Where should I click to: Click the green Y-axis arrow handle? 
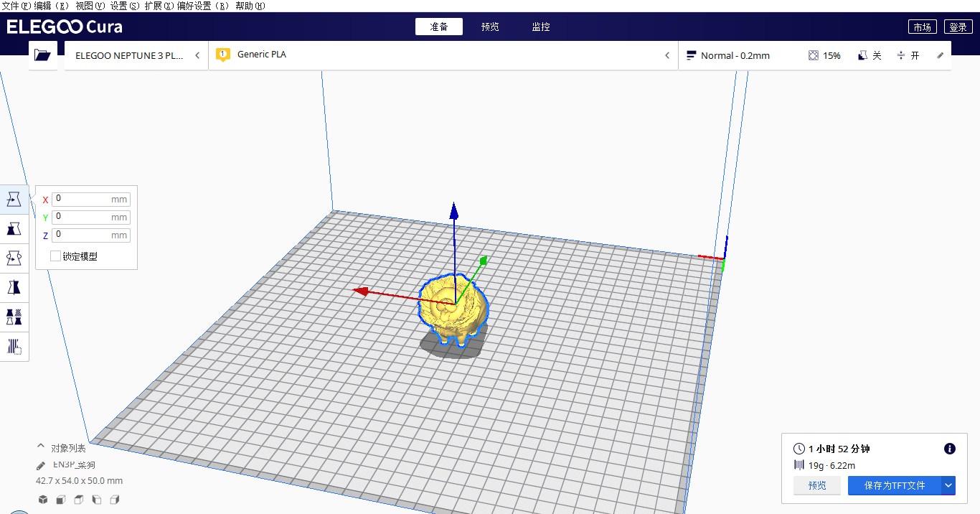tap(484, 259)
